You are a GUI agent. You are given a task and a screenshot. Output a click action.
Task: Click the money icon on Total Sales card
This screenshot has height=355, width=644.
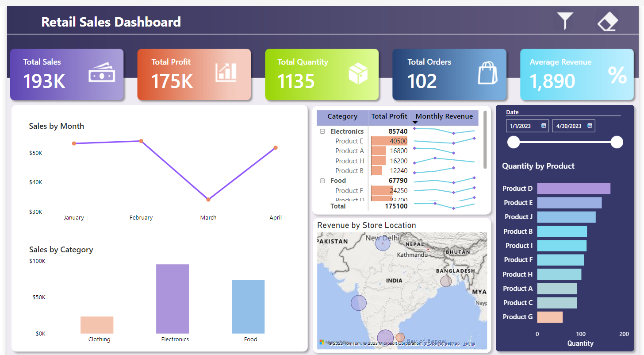(101, 73)
